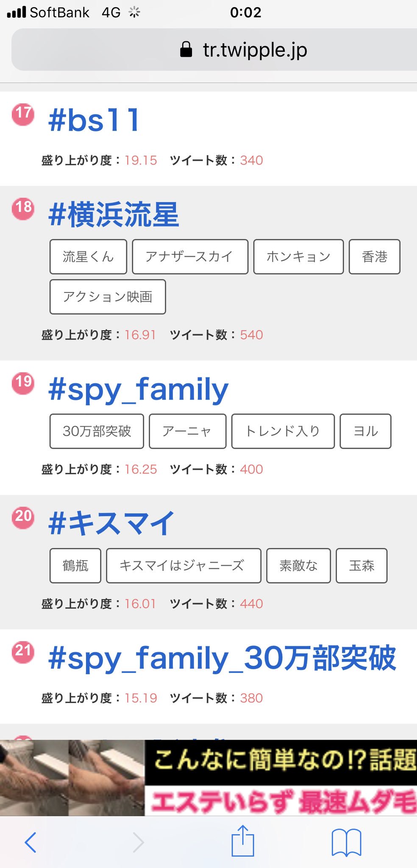Select the アナザースカイ keyword tag
The image size is (417, 868).
pos(190,256)
